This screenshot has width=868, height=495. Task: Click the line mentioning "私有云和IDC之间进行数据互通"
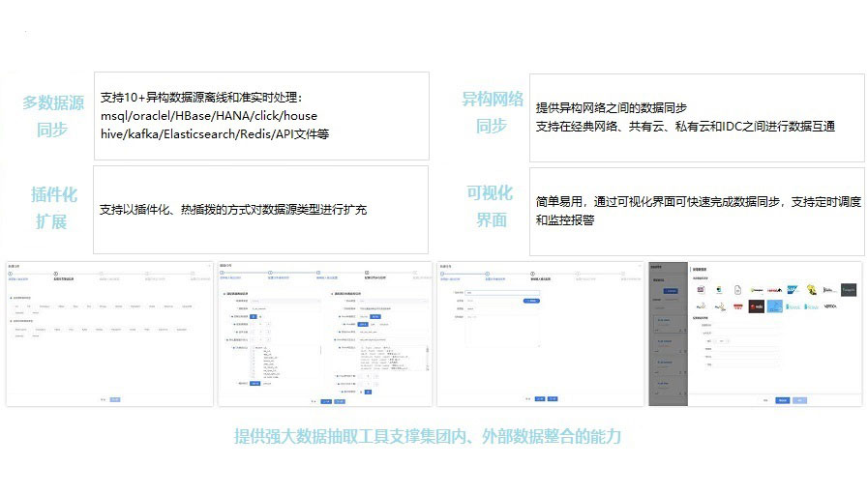click(685, 127)
